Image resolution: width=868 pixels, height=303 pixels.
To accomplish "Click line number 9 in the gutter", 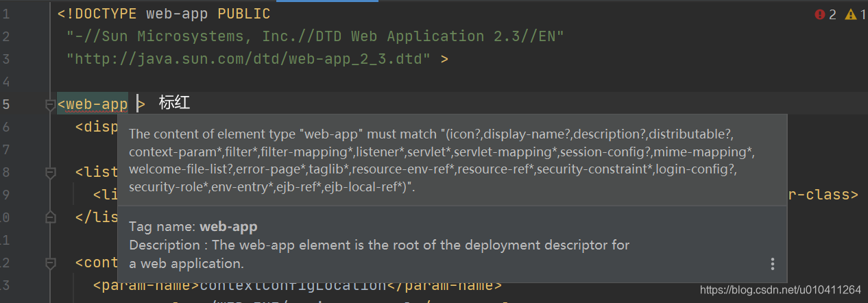I will coord(6,195).
